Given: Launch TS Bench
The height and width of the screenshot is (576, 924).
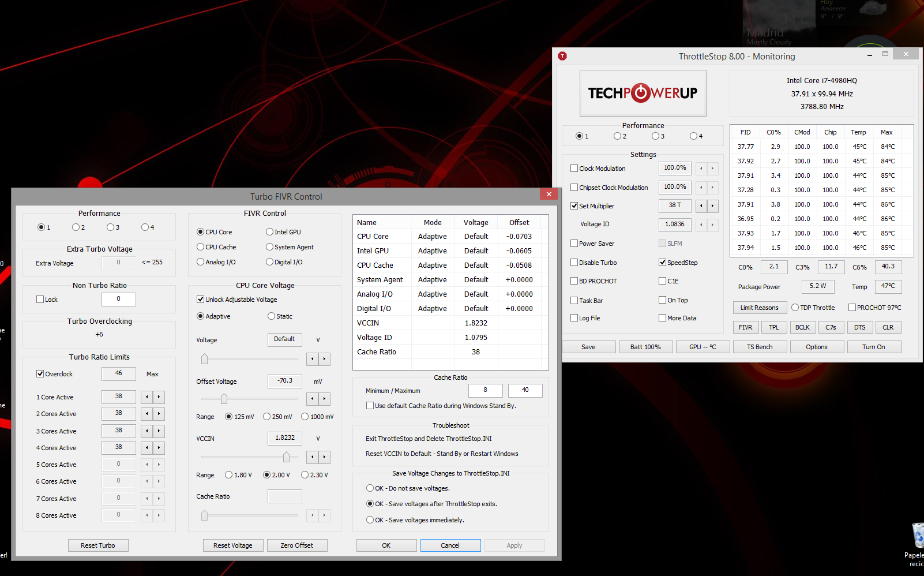Looking at the screenshot, I should [x=760, y=347].
